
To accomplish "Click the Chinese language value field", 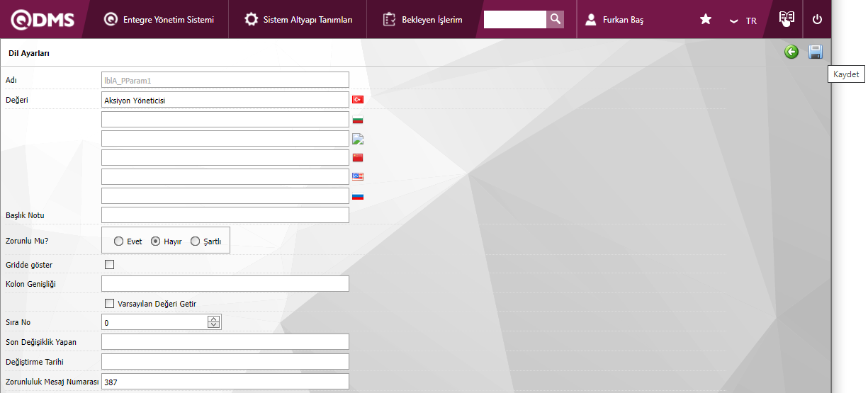I will point(225,157).
